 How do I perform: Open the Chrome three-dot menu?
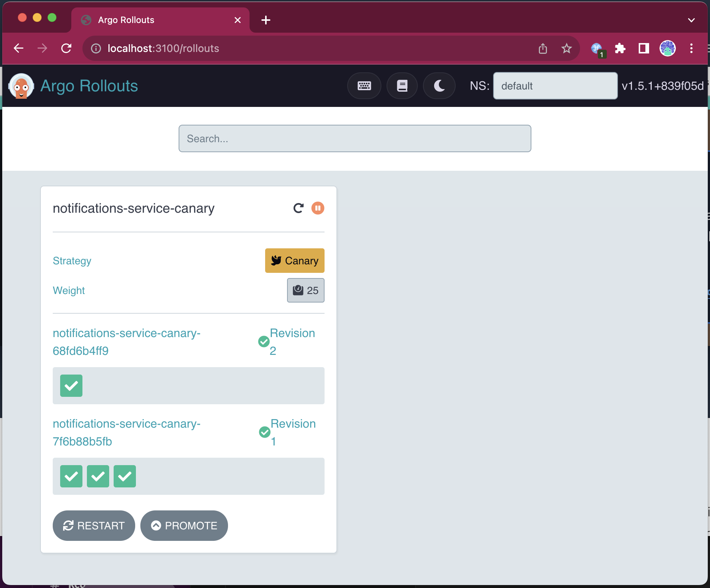coord(691,48)
